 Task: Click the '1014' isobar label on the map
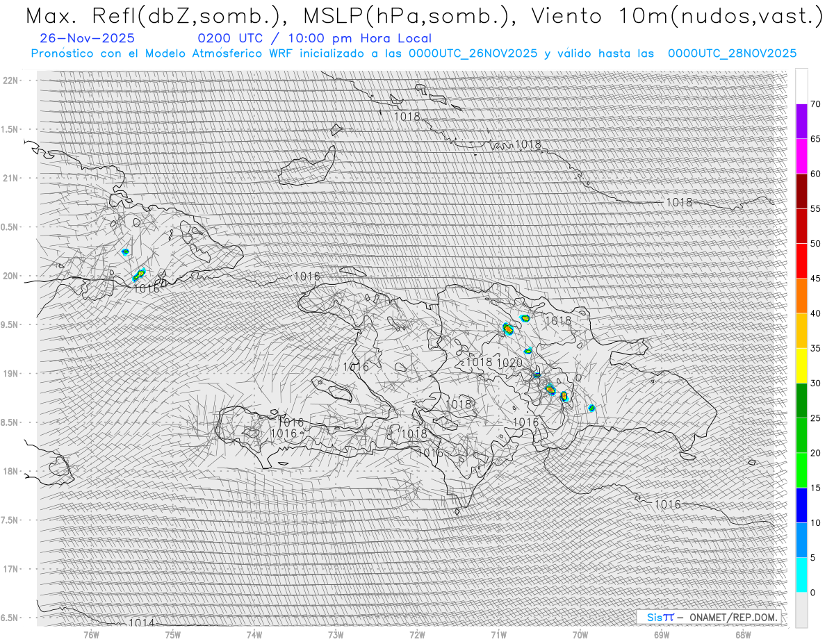(x=142, y=622)
